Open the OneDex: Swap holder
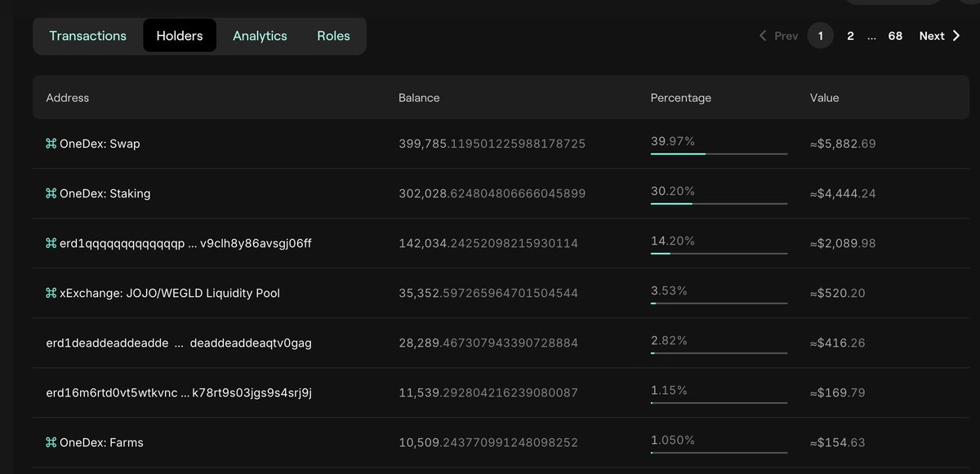The image size is (980, 474). pyautogui.click(x=100, y=144)
